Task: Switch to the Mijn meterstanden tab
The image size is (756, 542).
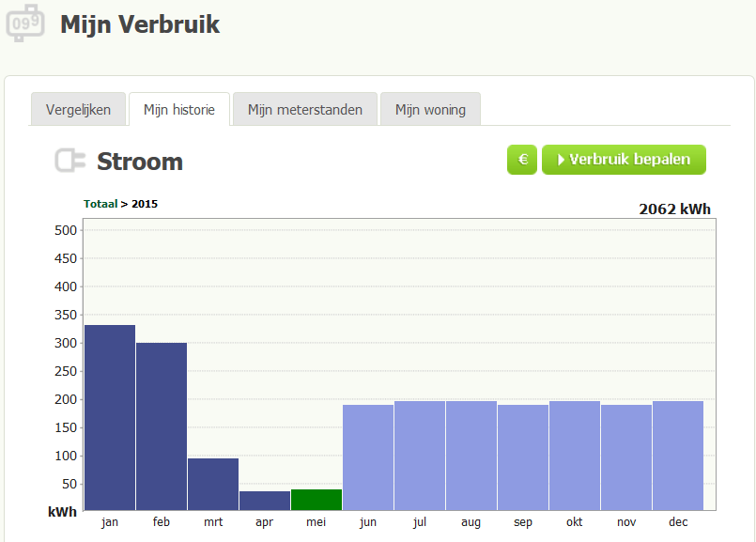Action: pyautogui.click(x=304, y=109)
